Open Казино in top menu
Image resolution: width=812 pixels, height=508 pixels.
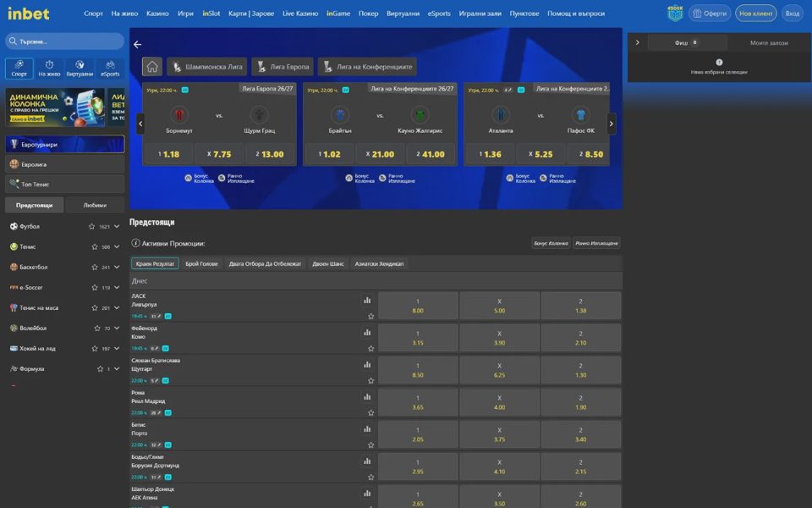pos(157,14)
